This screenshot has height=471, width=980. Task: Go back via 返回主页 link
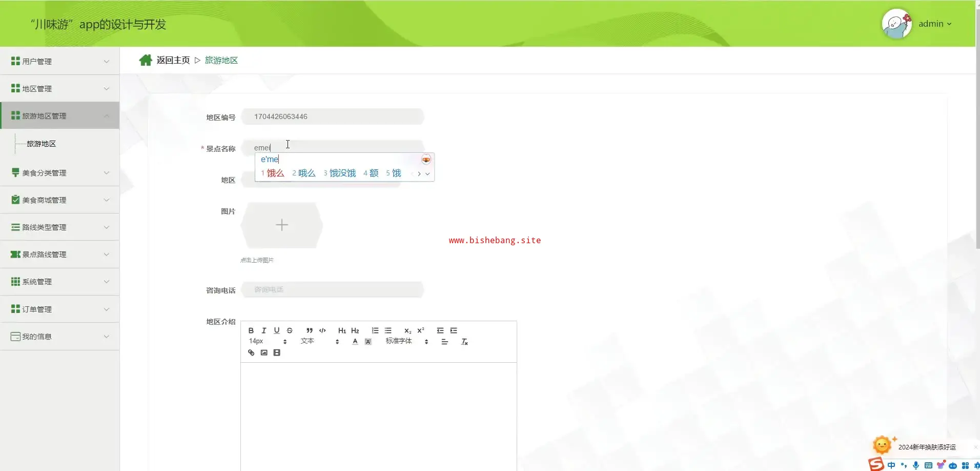[173, 60]
